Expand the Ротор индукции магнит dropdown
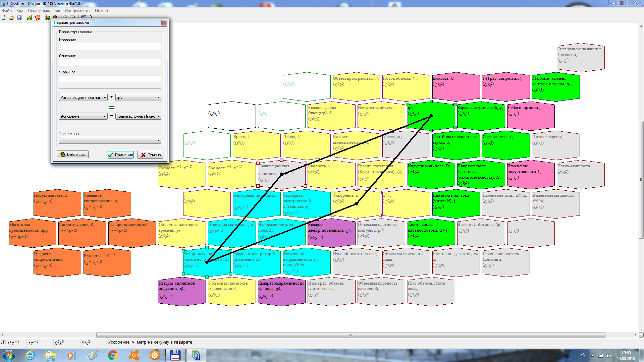The image size is (644, 362). [105, 98]
